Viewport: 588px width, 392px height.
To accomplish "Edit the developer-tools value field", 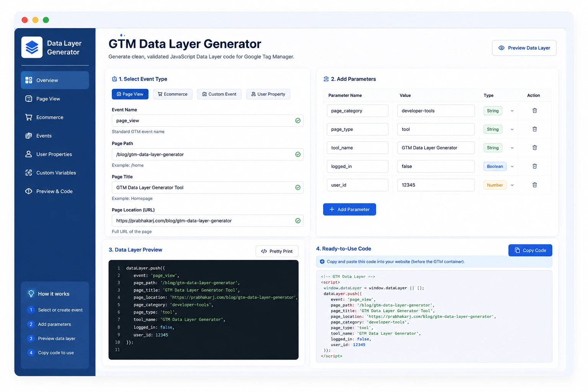I will [x=436, y=111].
